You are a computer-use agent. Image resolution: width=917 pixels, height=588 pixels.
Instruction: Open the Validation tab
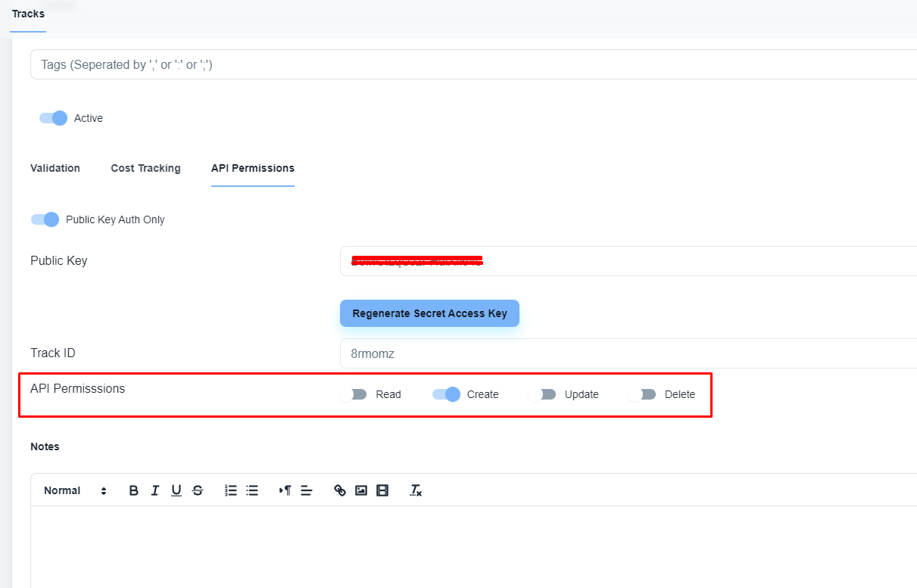click(55, 168)
